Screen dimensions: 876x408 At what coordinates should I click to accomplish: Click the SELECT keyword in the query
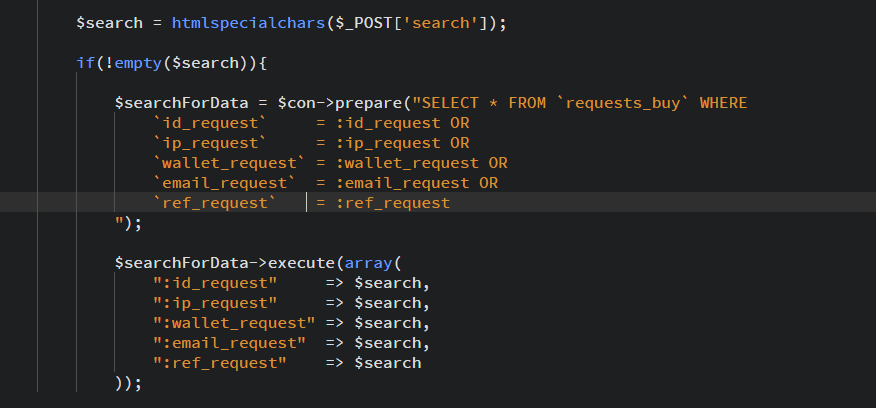coord(455,103)
